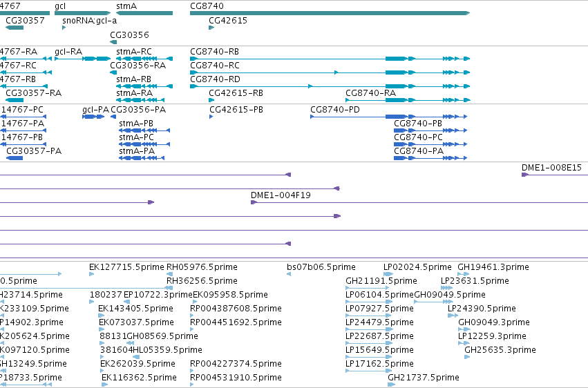Viewport: 588px width, 388px height.
Task: Select EST LP15649.5prime
Action: (x=369, y=358)
